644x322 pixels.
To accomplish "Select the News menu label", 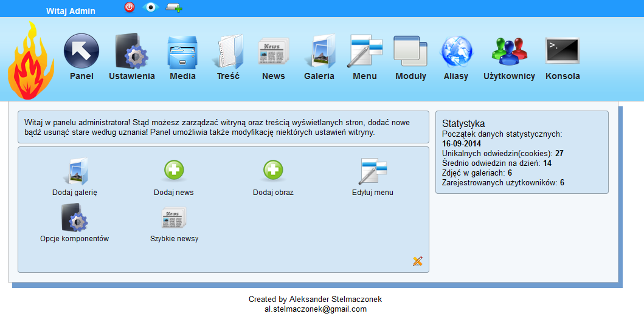I will [x=274, y=77].
